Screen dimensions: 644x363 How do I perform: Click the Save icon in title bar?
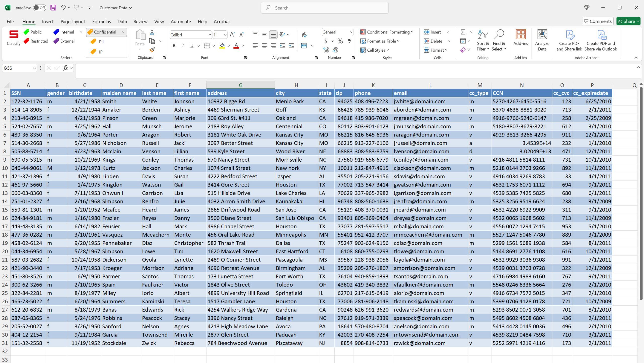point(53,8)
